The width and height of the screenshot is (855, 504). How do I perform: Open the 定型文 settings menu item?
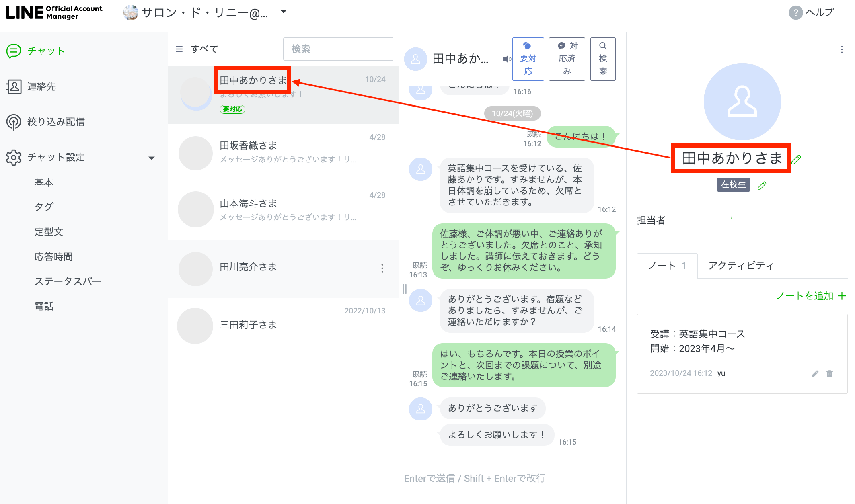(49, 232)
